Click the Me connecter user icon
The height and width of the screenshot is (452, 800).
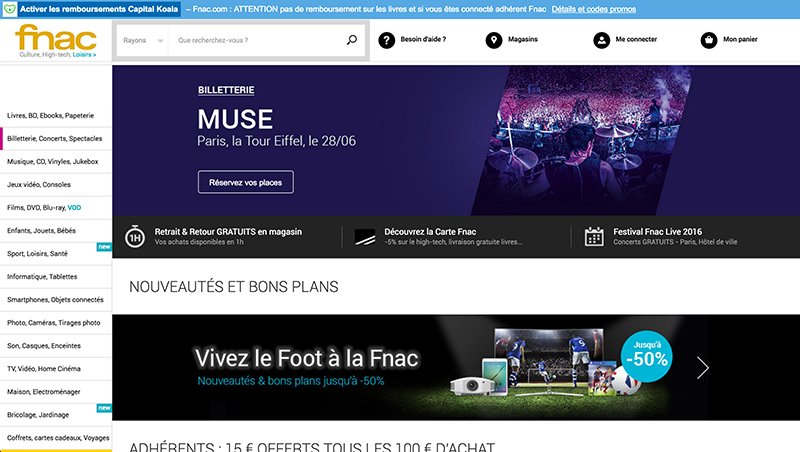pyautogui.click(x=602, y=40)
